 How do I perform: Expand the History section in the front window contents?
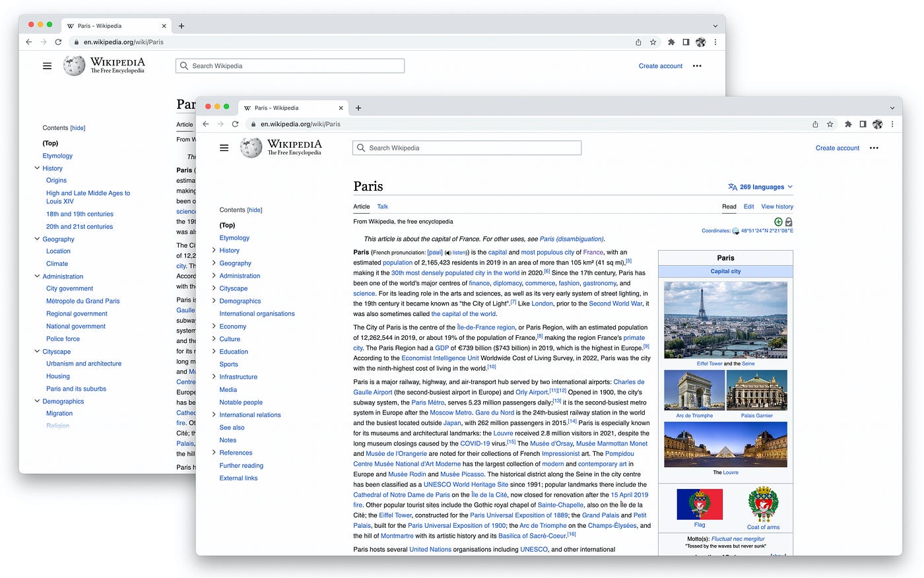coord(214,250)
